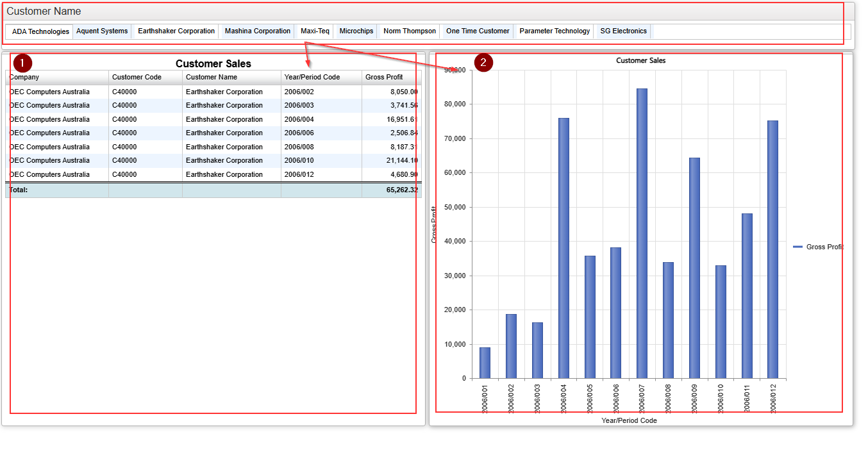Sort by the Customer Name column header
The image size is (868, 455).
(x=231, y=77)
